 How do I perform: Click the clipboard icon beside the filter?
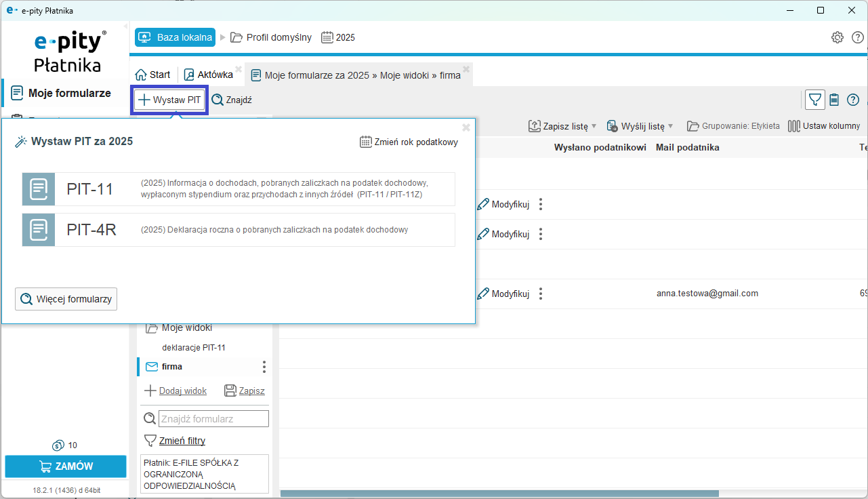(x=834, y=100)
